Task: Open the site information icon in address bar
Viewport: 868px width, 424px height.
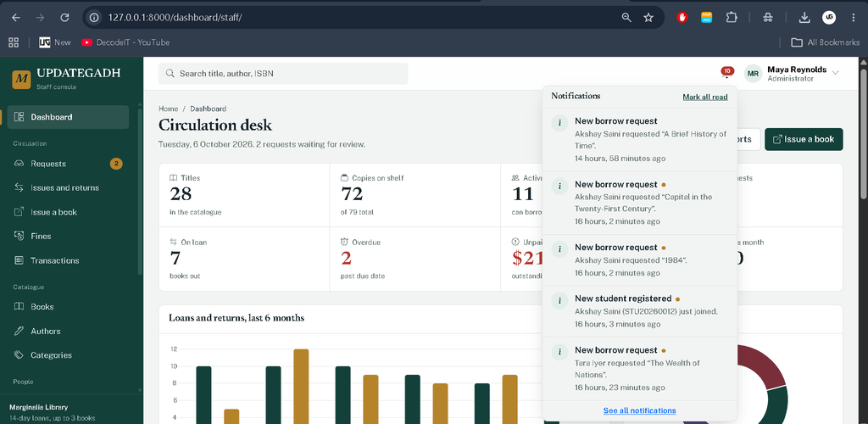Action: pyautogui.click(x=95, y=18)
